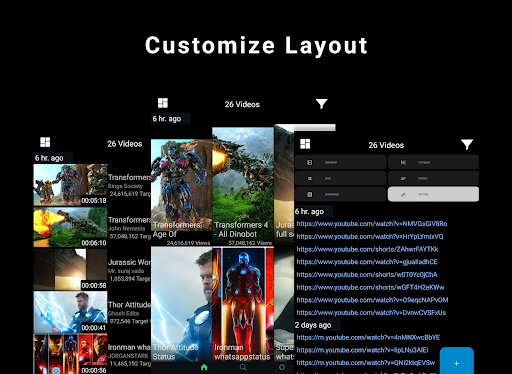Open the m.youtube URL ending in v=QNI2ktqEVSw
Viewport: 512px width, 374px height.
(x=366, y=363)
